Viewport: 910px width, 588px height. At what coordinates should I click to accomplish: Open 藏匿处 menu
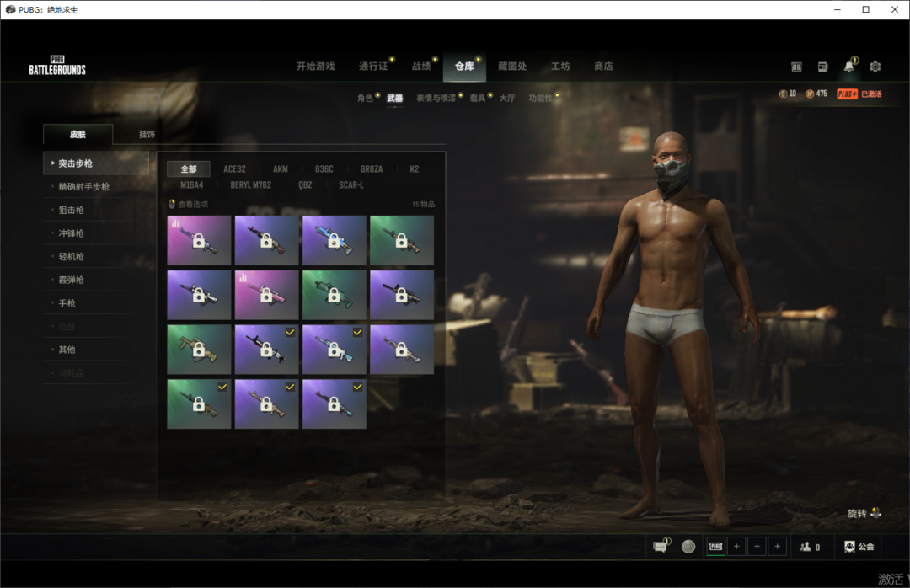tap(512, 67)
